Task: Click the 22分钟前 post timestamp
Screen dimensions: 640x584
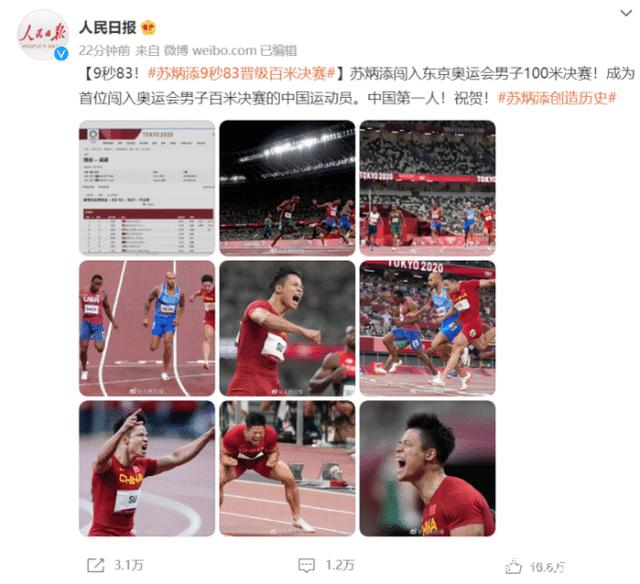Action: click(x=104, y=51)
